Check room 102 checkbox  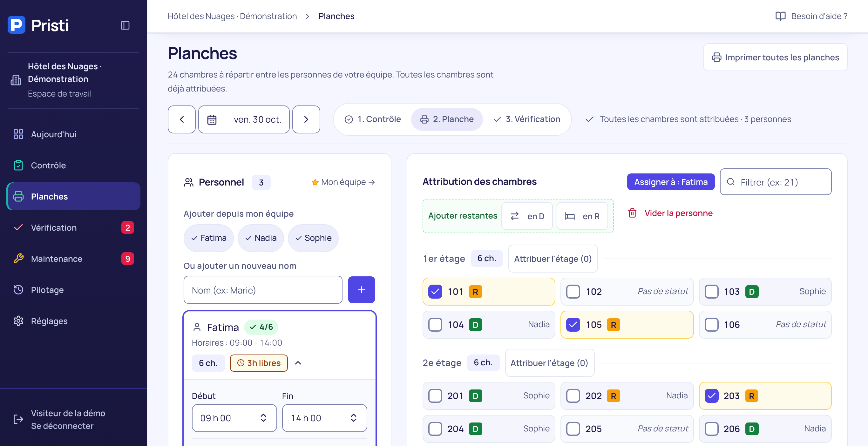pos(573,291)
